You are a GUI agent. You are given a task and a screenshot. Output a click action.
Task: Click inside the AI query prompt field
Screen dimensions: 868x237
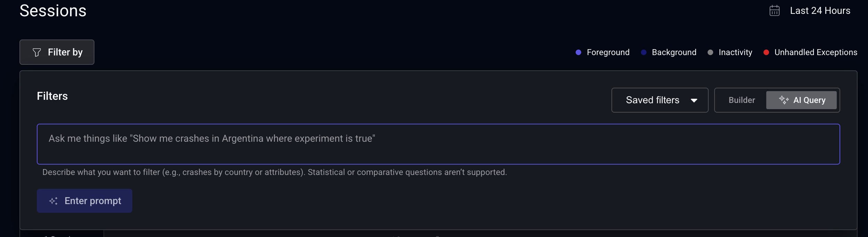(437, 144)
